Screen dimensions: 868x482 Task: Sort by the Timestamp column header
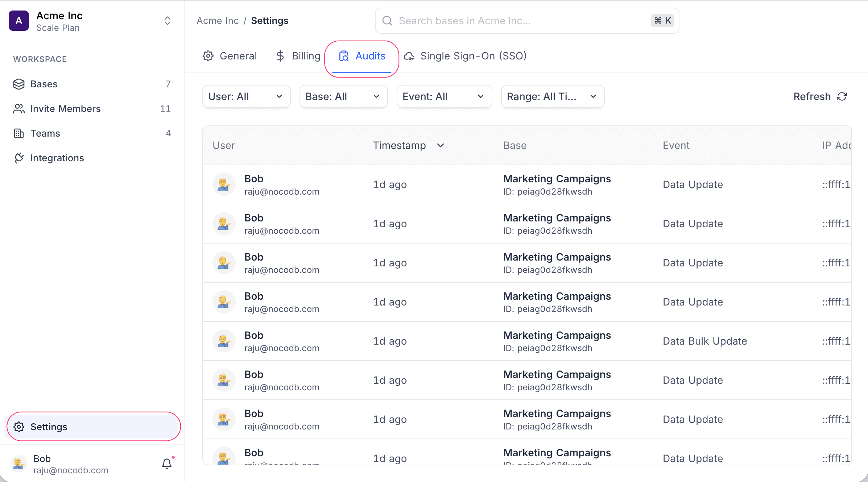[x=409, y=145]
